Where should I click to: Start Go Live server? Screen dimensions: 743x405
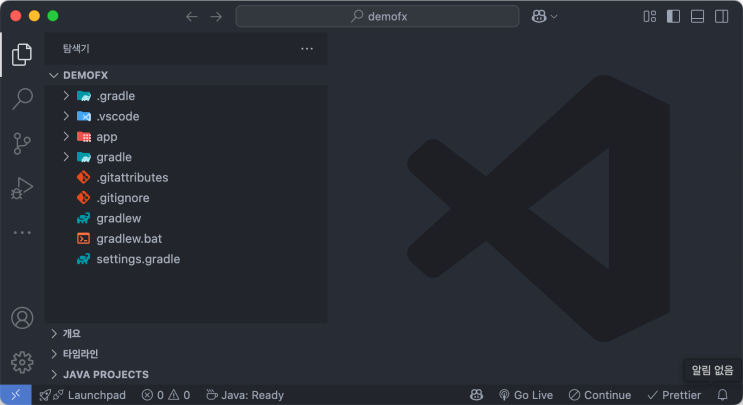tap(526, 395)
